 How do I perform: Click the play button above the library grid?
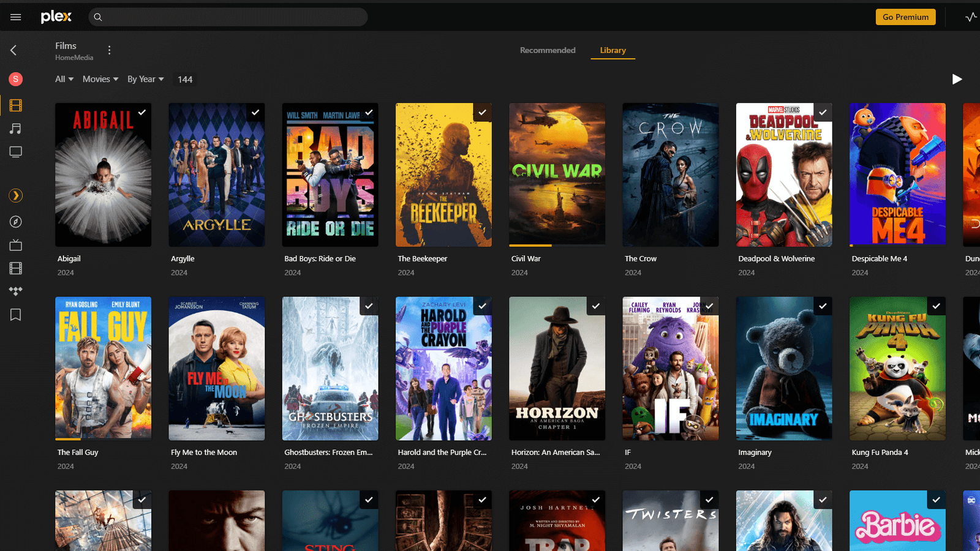[x=956, y=79]
